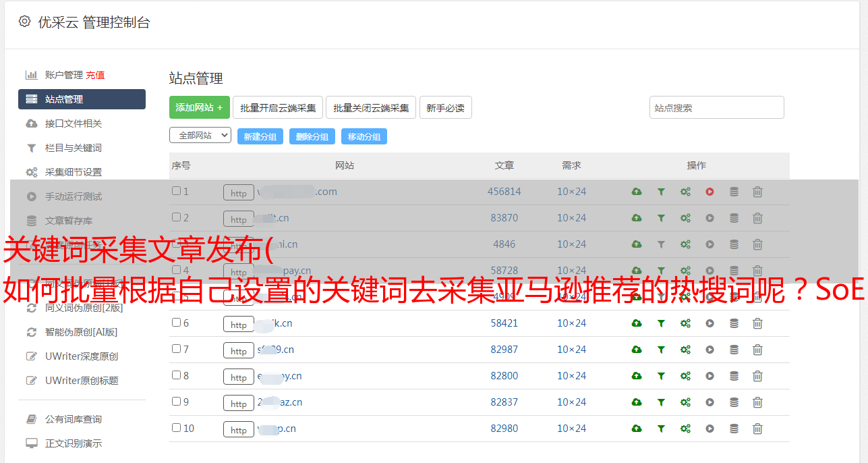This screenshot has width=868, height=463.
Task: Click trash icon for row 9
Action: tap(757, 402)
